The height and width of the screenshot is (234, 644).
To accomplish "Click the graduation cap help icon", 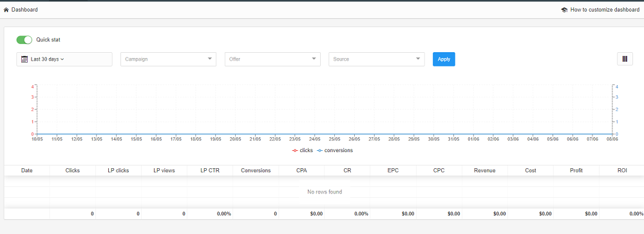I will pyautogui.click(x=564, y=10).
